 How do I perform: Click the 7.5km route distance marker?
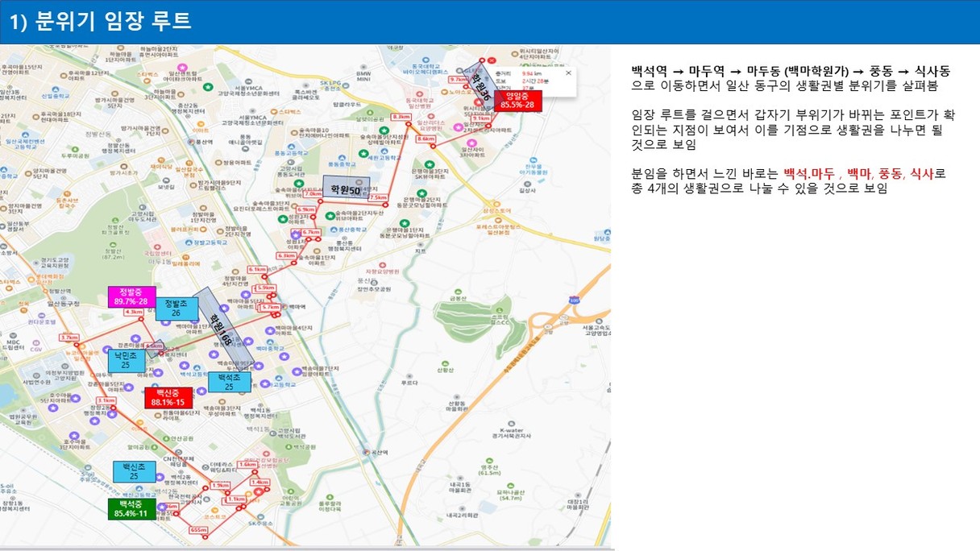point(376,197)
